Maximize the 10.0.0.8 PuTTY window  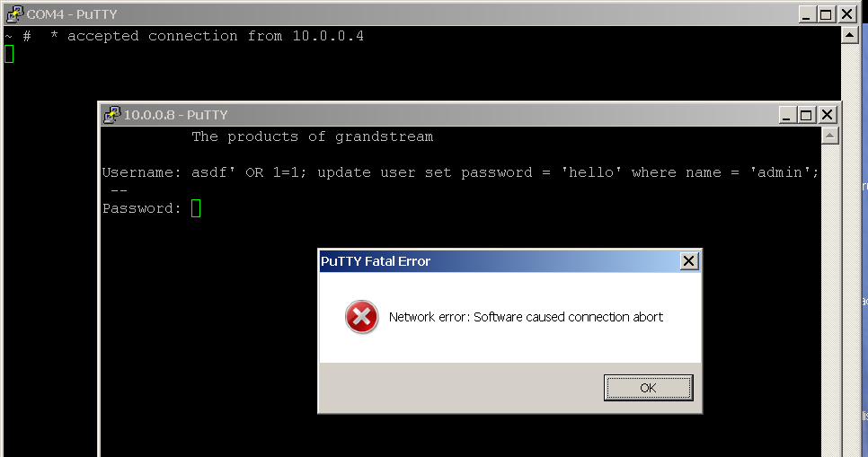coord(806,115)
